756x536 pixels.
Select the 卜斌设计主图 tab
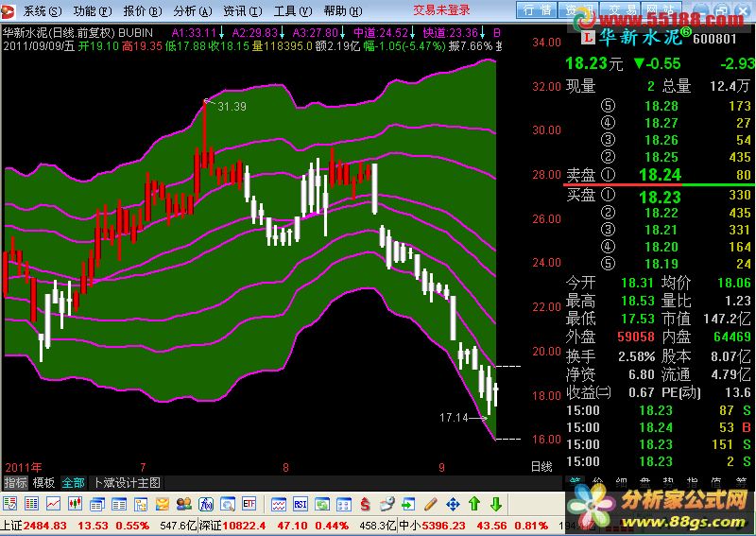(x=127, y=482)
